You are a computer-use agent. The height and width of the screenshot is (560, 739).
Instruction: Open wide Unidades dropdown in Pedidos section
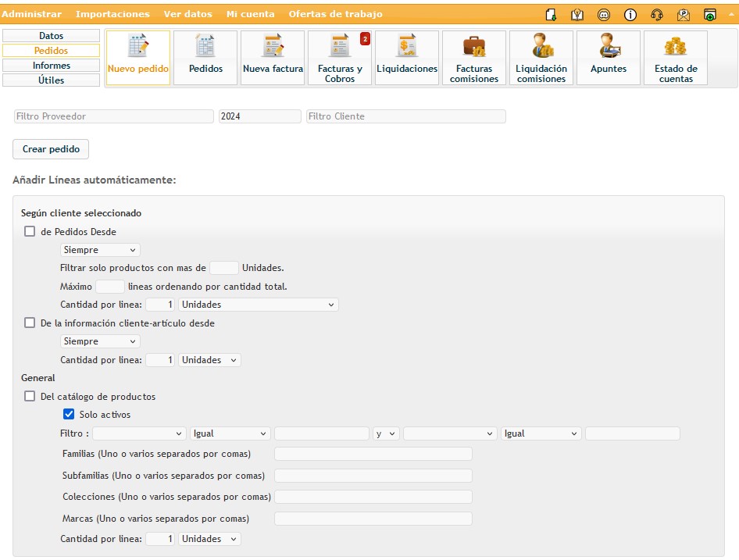tap(259, 305)
